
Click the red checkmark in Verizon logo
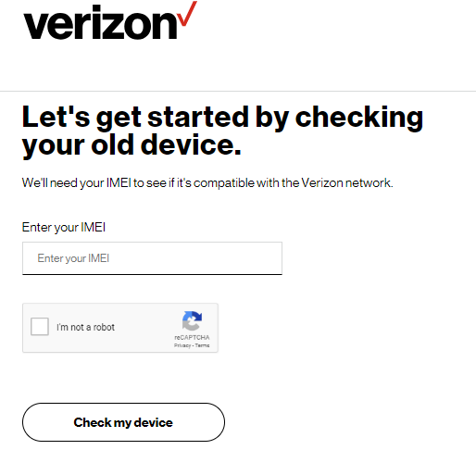(188, 14)
